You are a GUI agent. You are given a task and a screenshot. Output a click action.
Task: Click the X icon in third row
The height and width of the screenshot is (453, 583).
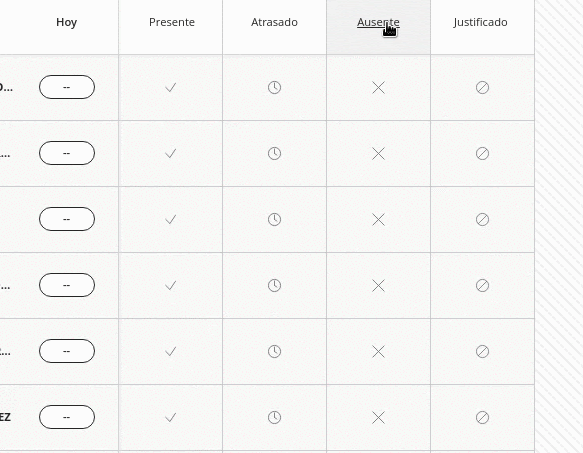(379, 219)
